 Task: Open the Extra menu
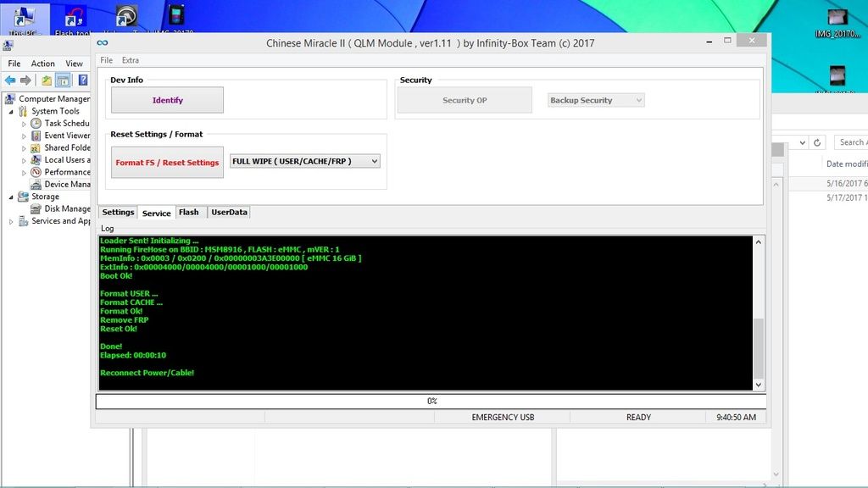pyautogui.click(x=130, y=60)
